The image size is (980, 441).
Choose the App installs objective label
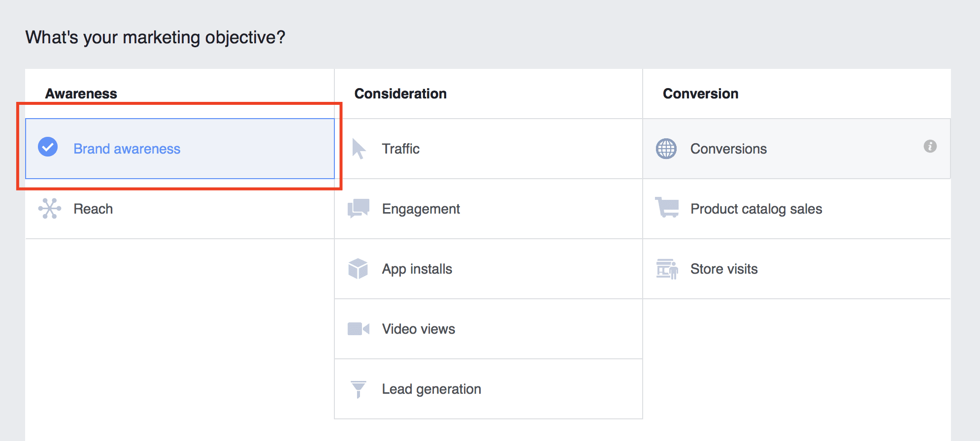[x=417, y=269]
